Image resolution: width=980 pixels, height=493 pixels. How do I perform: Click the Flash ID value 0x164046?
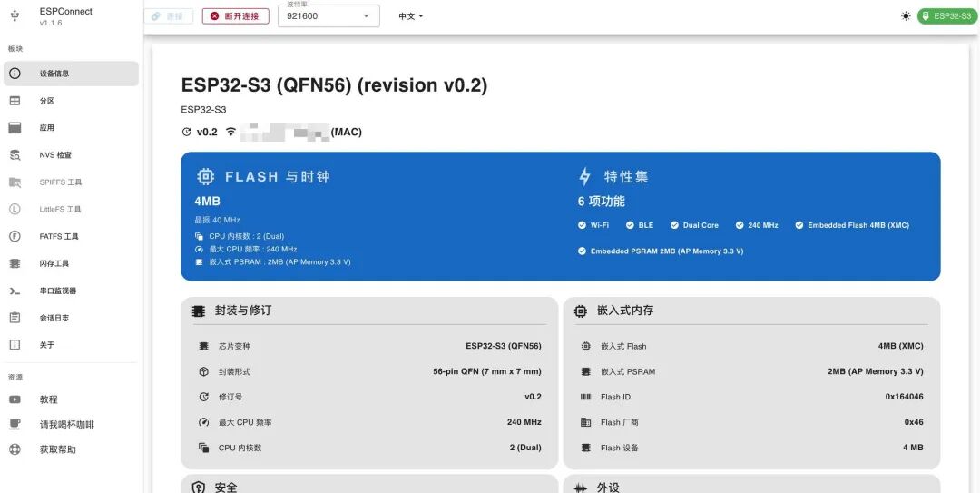click(x=904, y=397)
